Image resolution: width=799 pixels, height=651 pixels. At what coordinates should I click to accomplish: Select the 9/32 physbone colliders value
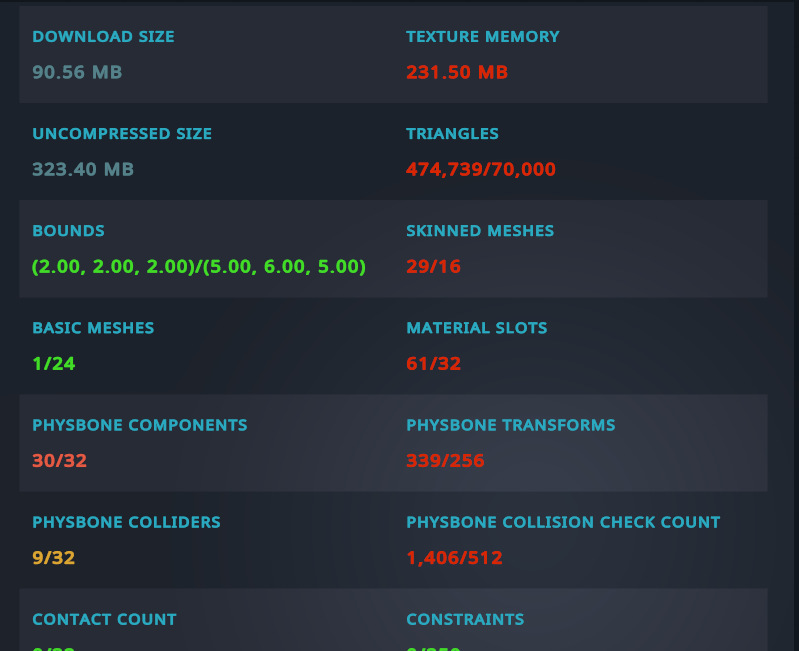click(54, 558)
